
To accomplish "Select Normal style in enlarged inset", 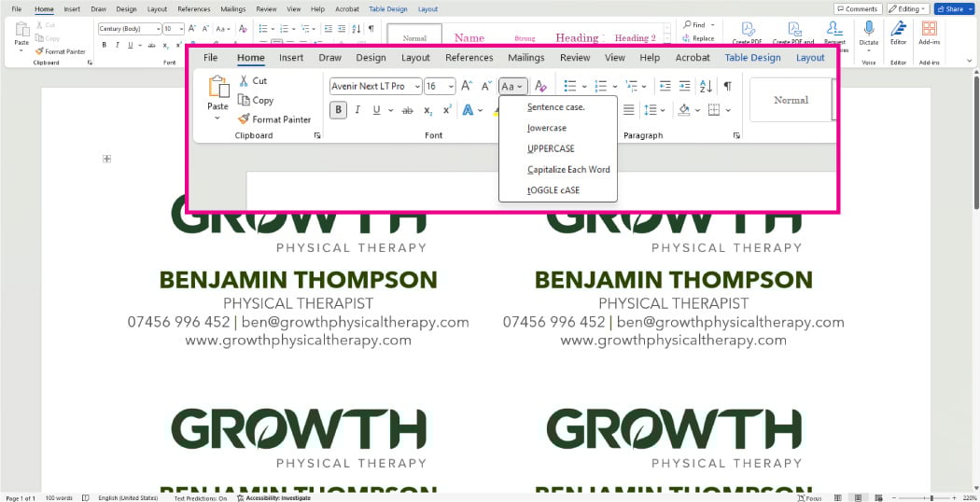I will coord(791,100).
